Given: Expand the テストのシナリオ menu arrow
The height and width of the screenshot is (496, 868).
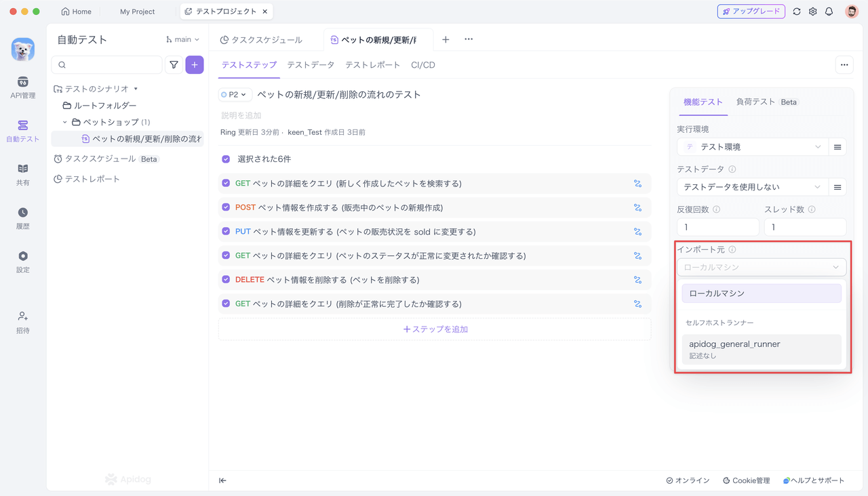Looking at the screenshot, I should 136,89.
